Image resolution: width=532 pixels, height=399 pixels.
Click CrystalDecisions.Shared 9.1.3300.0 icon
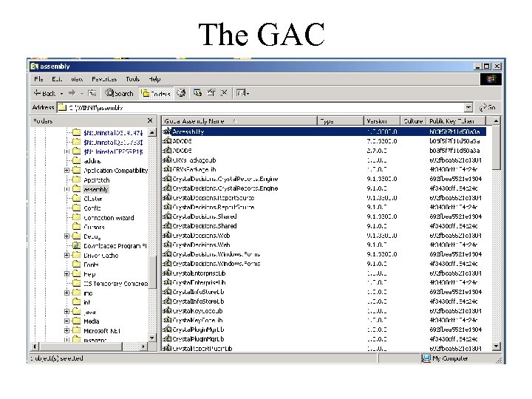[x=167, y=216]
